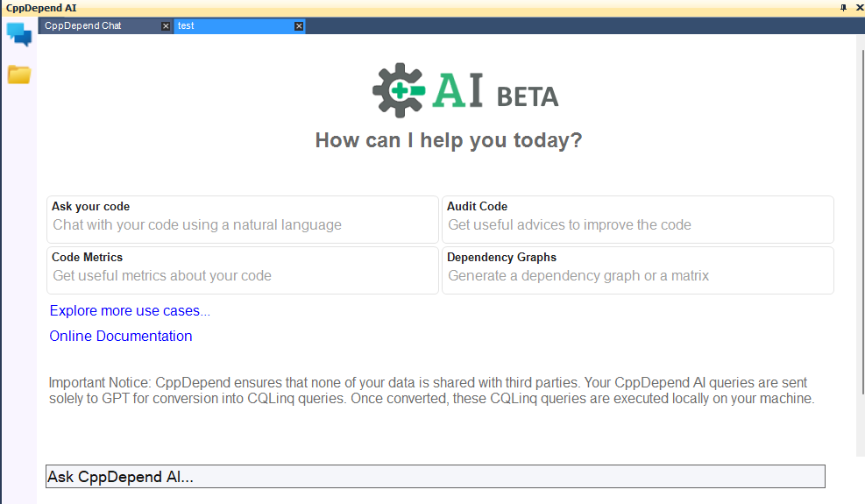Pin the CppDepend AI panel
Viewport: 865px width, 504px height.
click(x=843, y=8)
